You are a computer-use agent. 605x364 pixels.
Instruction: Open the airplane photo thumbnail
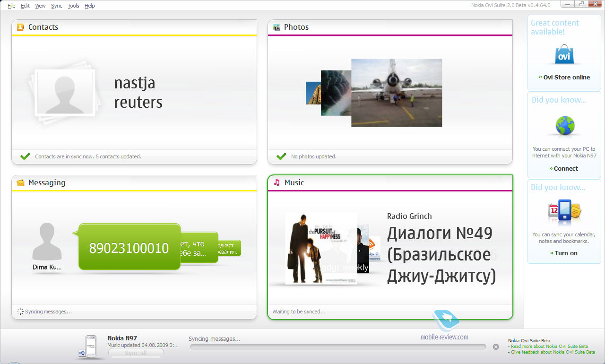pos(397,93)
